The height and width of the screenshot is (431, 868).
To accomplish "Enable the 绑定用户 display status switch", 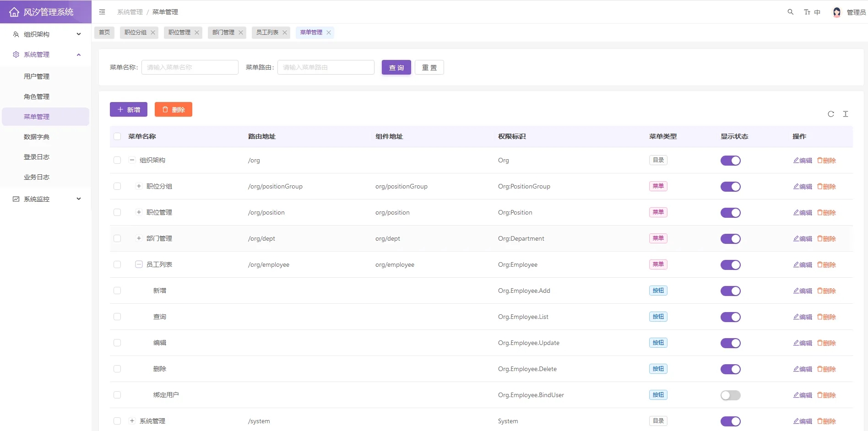I will 730,395.
